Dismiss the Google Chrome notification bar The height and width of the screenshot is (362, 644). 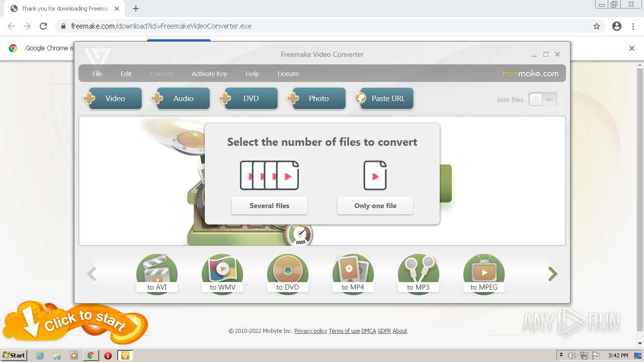pyautogui.click(x=632, y=48)
